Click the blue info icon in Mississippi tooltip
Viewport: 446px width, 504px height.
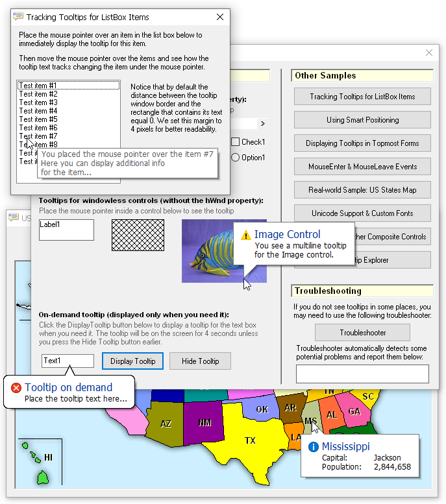point(313,446)
